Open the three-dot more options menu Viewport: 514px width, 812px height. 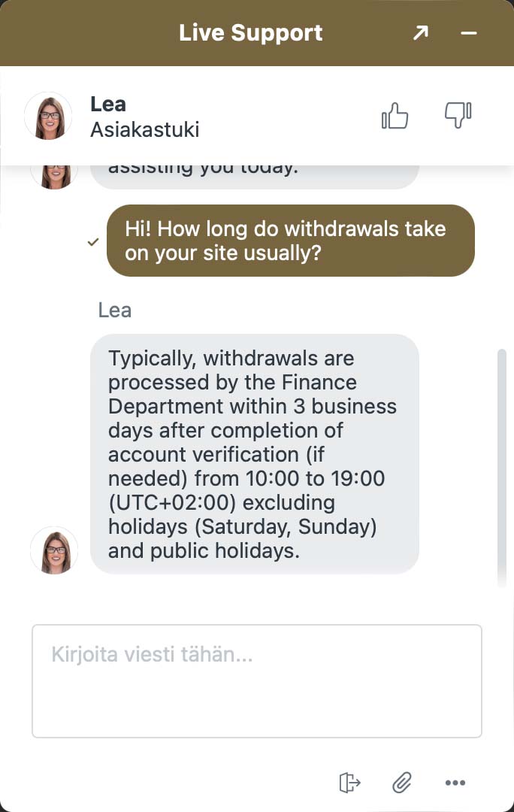[x=455, y=783]
